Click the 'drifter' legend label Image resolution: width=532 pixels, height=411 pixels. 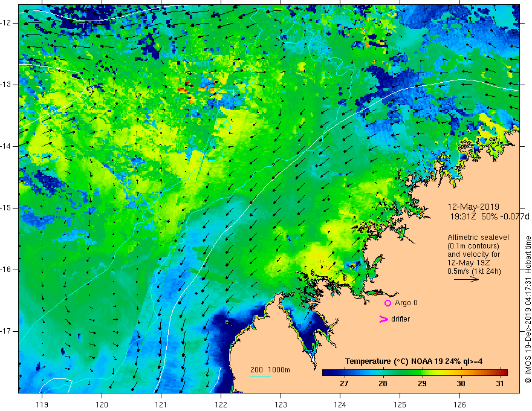(x=400, y=319)
